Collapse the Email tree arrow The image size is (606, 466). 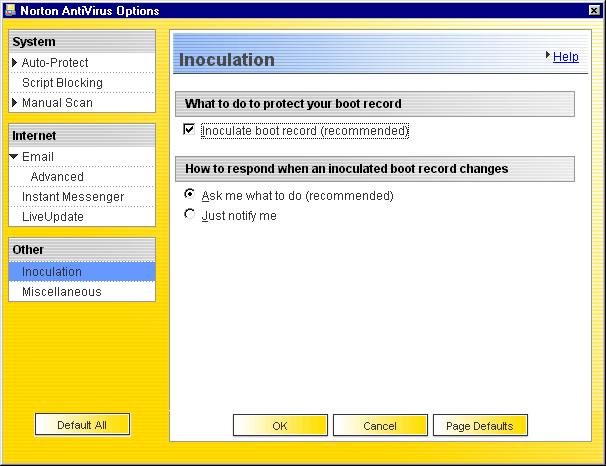[15, 157]
